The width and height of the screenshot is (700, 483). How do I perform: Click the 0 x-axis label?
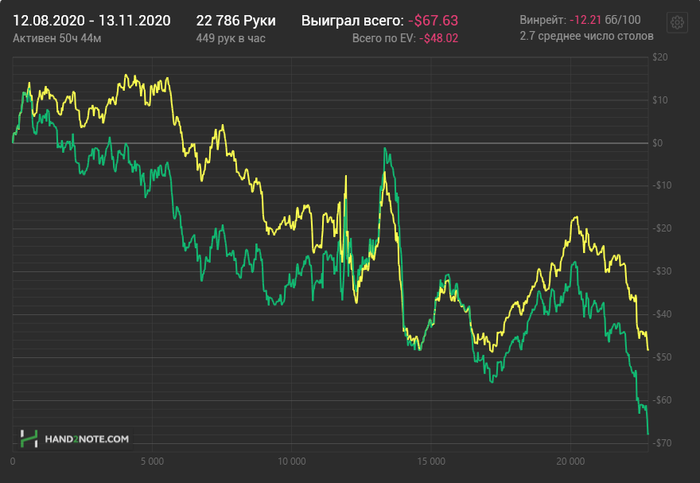tap(12, 461)
